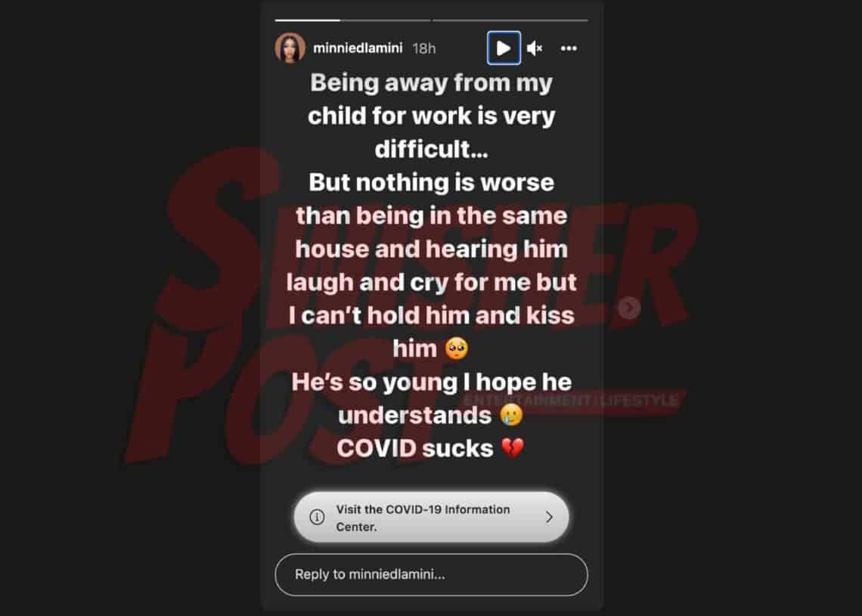Click the broken heart emoji
Image resolution: width=862 pixels, height=616 pixels.
(513, 448)
